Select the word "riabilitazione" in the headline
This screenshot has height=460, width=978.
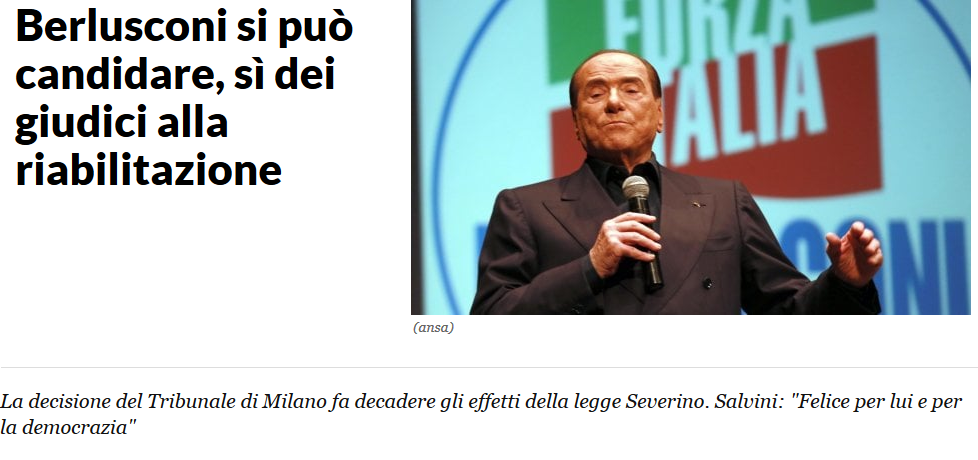(148, 169)
